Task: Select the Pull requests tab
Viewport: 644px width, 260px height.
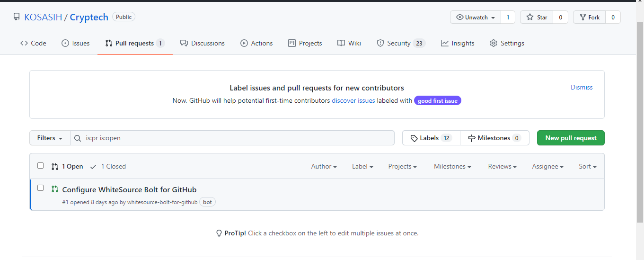Action: (135, 43)
